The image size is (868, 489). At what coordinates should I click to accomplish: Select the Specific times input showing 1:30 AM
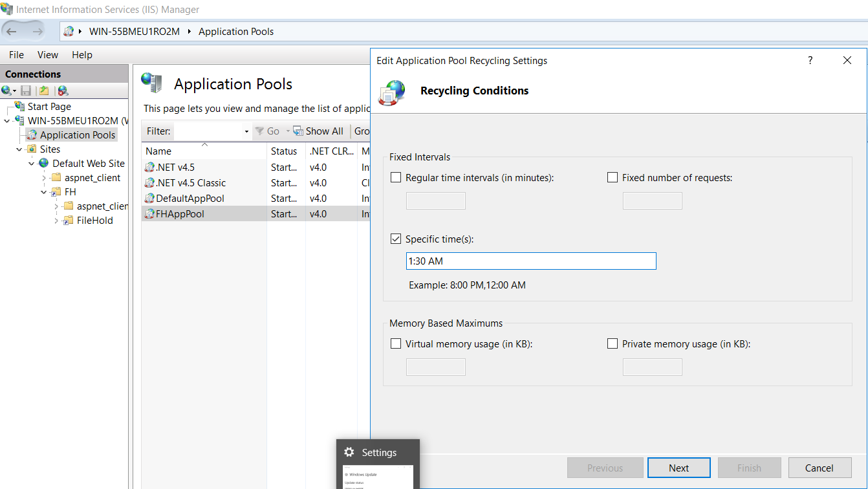pyautogui.click(x=530, y=261)
